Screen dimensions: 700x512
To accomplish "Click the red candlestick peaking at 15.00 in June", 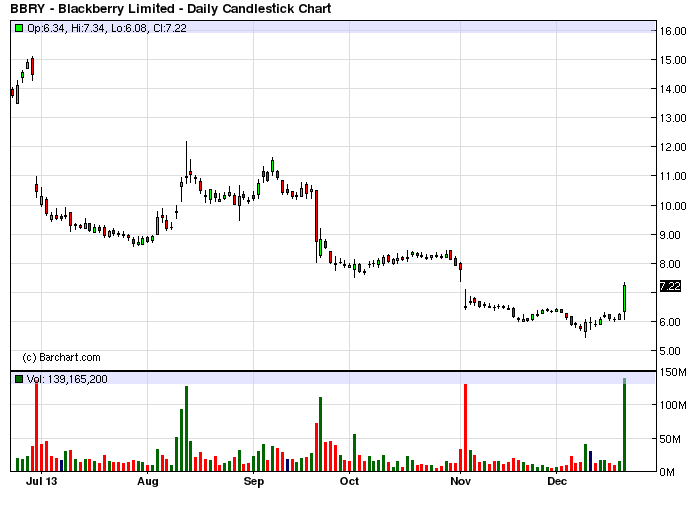I will 32,67.
